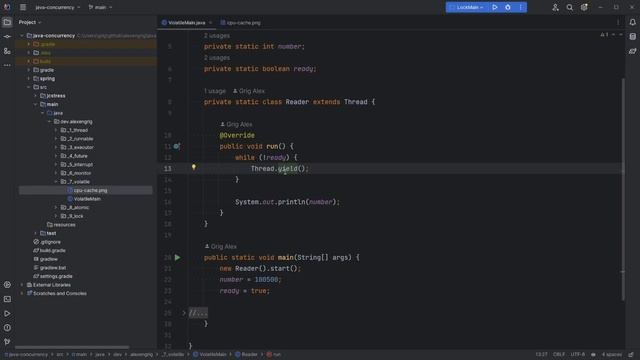Click the editor vertical scrollbar

click(x=623, y=189)
